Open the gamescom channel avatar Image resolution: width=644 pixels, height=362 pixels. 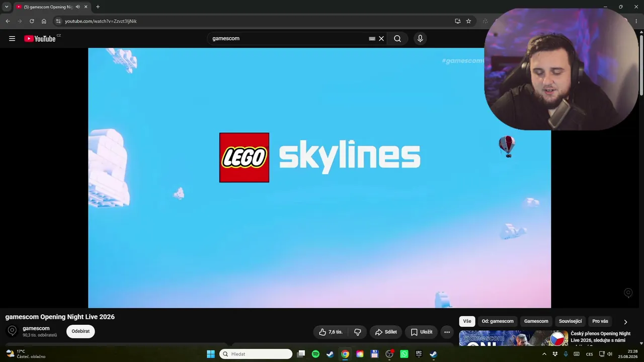pos(13,331)
